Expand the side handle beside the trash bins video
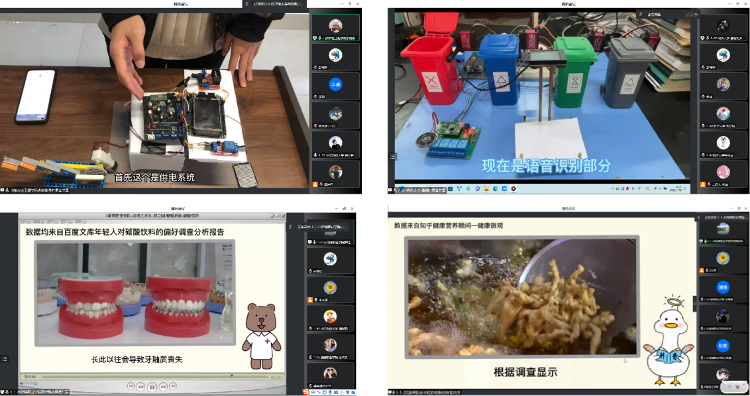The image size is (750, 396). pos(392,156)
